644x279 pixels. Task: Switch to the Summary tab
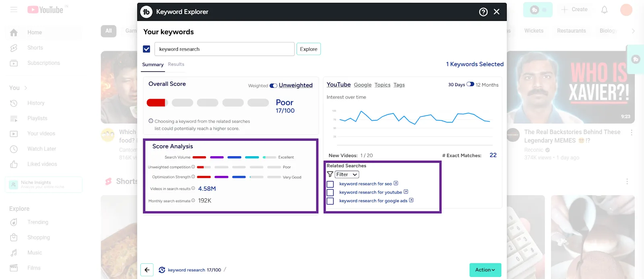(x=153, y=64)
